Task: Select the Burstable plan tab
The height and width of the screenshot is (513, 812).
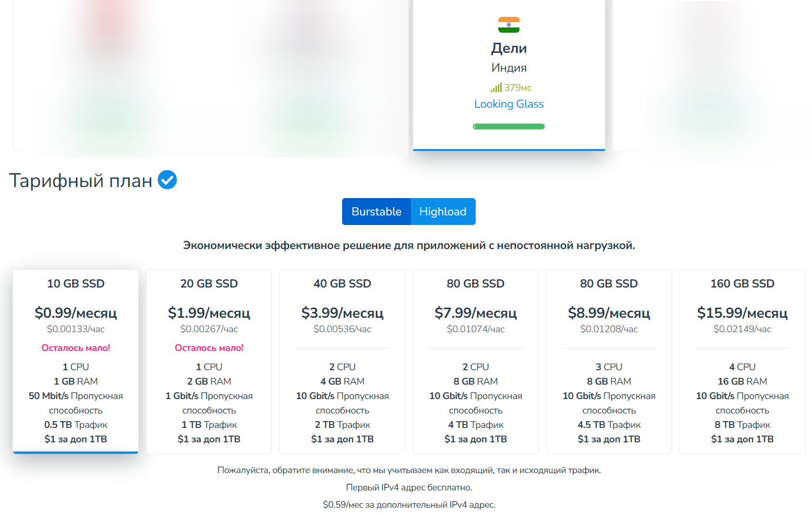Action: (x=376, y=212)
